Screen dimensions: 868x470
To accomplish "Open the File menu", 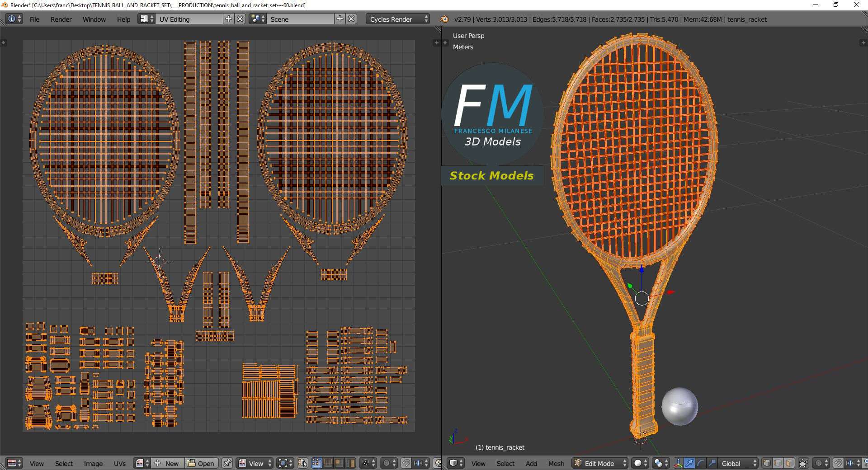I will click(x=34, y=19).
